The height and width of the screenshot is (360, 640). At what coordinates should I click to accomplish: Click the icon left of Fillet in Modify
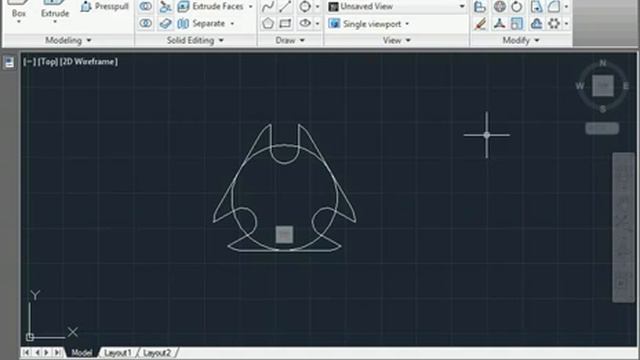[x=536, y=7]
